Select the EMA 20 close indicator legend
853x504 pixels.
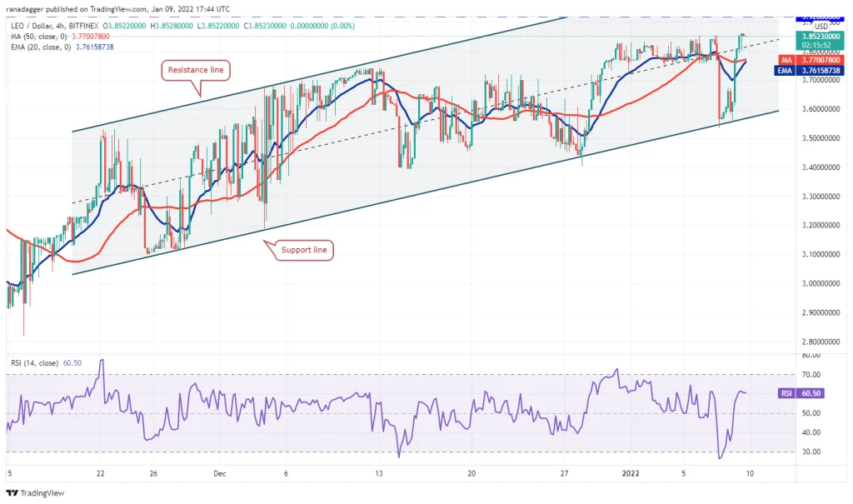[62, 47]
